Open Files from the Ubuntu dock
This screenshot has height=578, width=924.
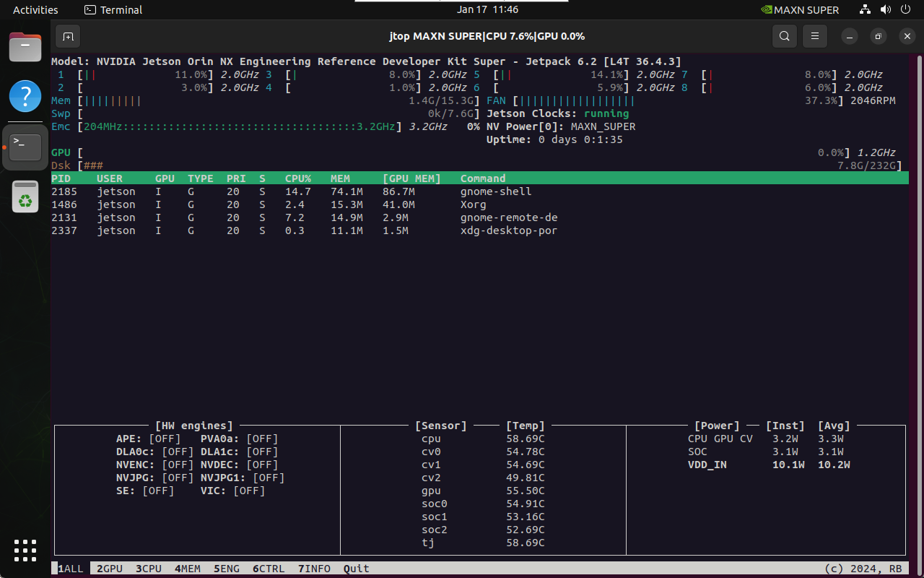tap(25, 48)
